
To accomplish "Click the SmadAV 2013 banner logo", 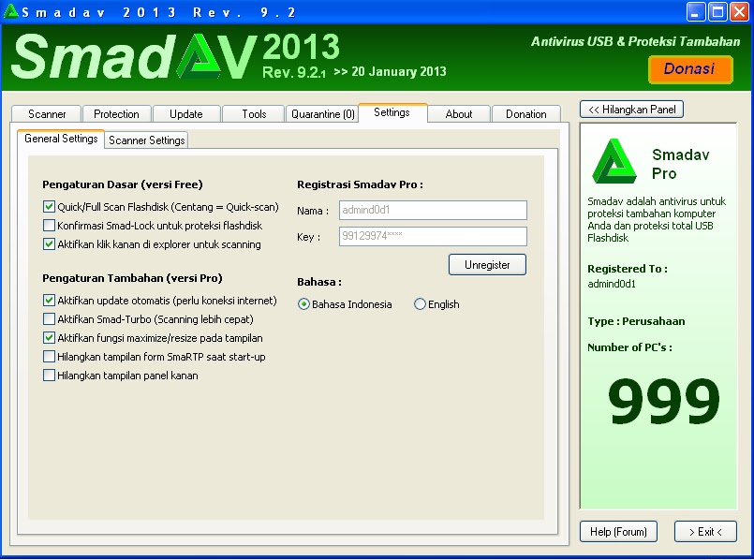I will coord(175,57).
